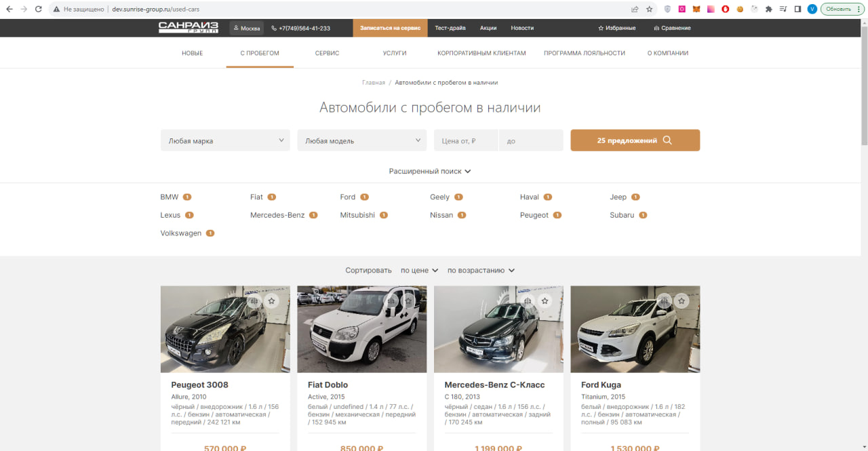Open the Любая марка brand dropdown
This screenshot has width=868, height=451.
pos(225,140)
